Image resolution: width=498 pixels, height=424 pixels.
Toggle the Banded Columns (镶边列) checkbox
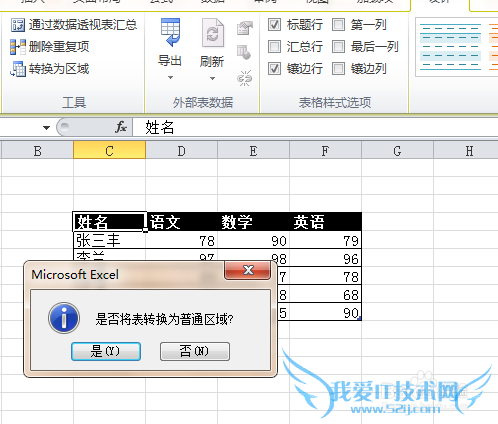[338, 69]
